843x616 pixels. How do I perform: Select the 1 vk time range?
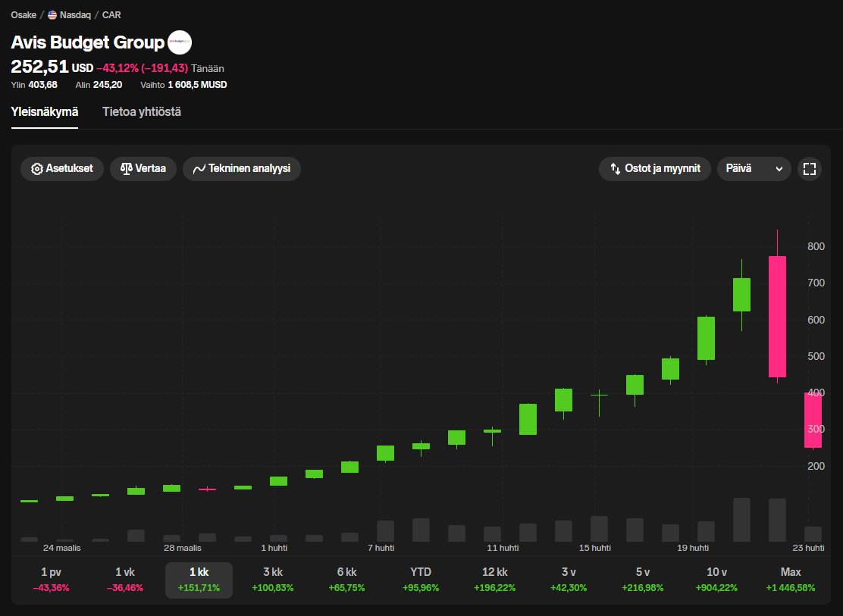[x=125, y=580]
